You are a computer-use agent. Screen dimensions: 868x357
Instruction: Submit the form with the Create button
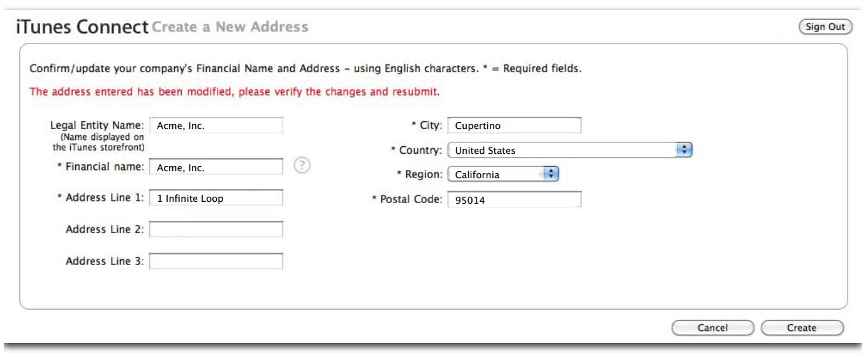click(x=802, y=328)
